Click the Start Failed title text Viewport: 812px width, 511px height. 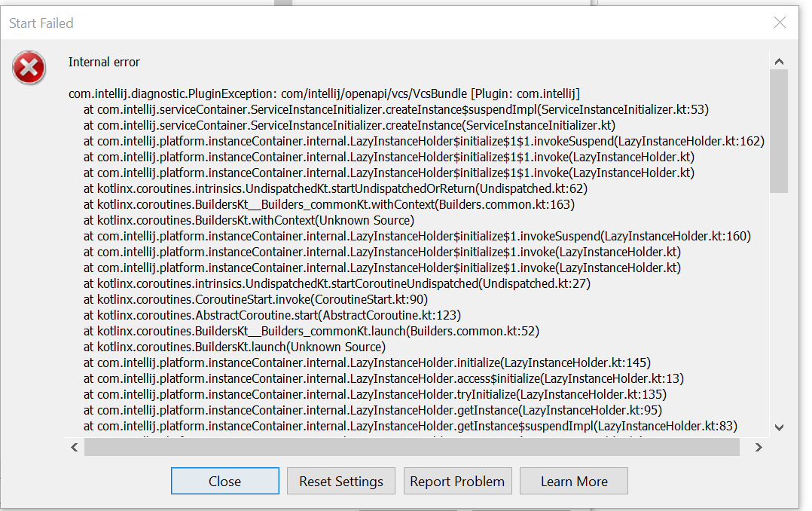coord(41,23)
